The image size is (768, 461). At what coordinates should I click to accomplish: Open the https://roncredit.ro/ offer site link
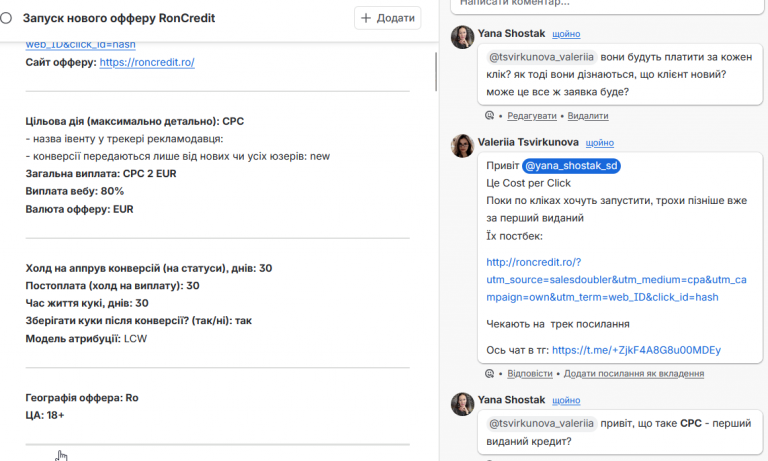click(147, 62)
